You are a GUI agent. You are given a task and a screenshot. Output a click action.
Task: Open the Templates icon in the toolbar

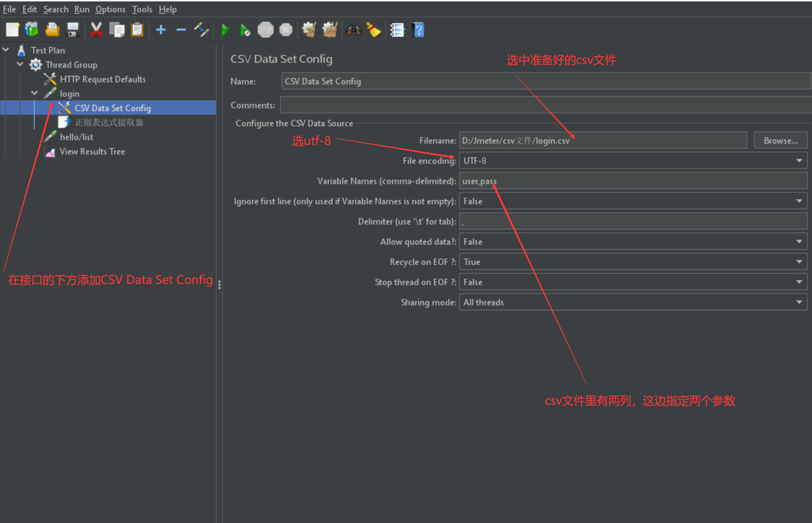pyautogui.click(x=32, y=30)
